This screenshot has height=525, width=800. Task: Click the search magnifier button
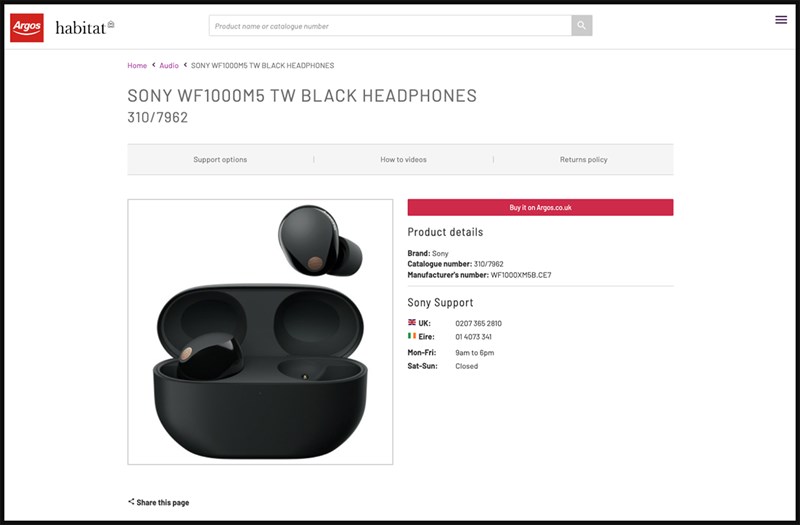pyautogui.click(x=582, y=26)
